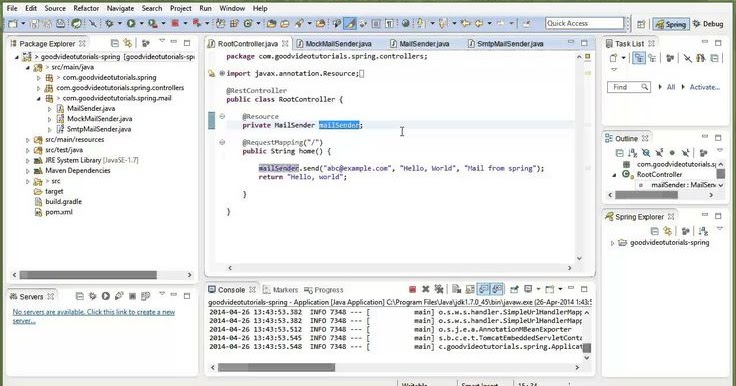Toggle Hide Fields in Outline view
Image resolution: width=736 pixels, height=386 pixels.
click(646, 153)
